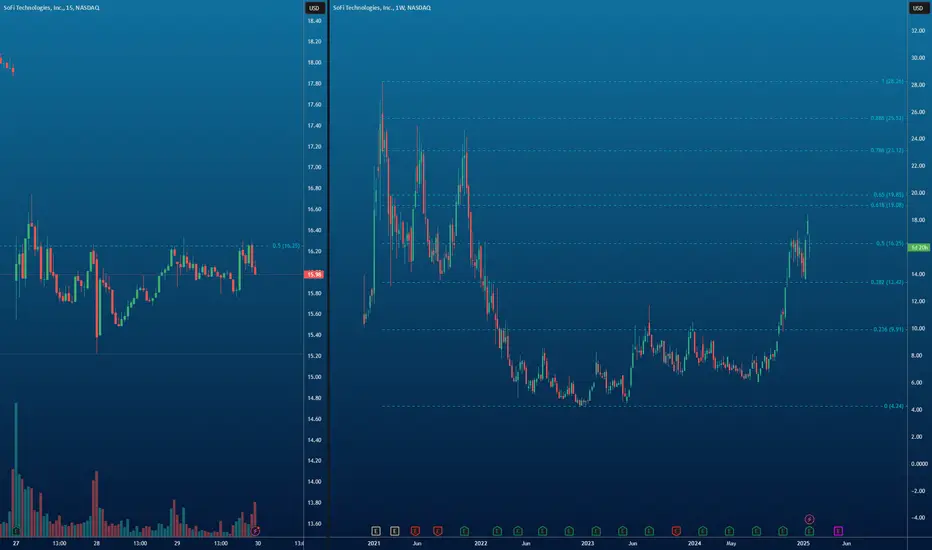Image resolution: width=932 pixels, height=550 pixels.
Task: Click the first white earnings marker above 2021
Action: point(376,531)
